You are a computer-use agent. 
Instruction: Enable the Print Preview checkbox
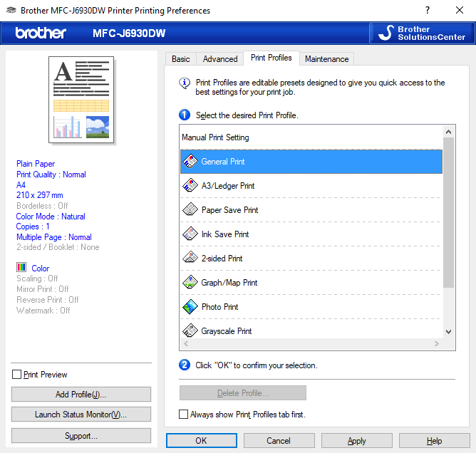(16, 375)
